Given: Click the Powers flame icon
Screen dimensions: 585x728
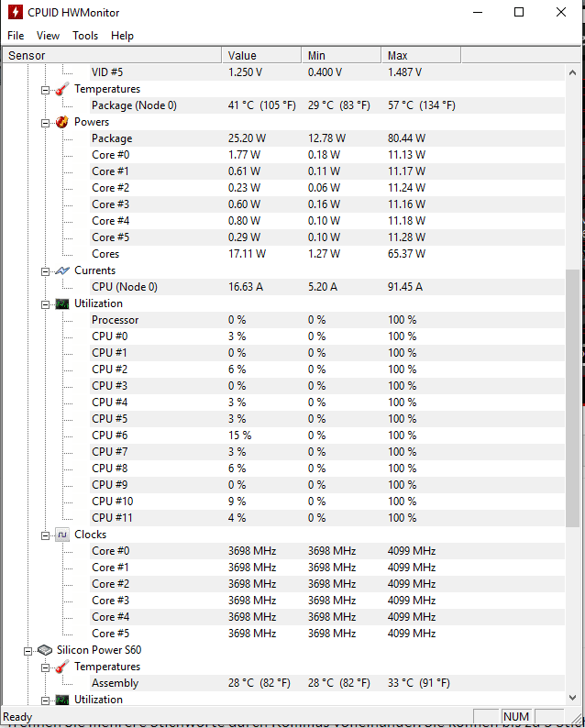Looking at the screenshot, I should pos(62,122).
